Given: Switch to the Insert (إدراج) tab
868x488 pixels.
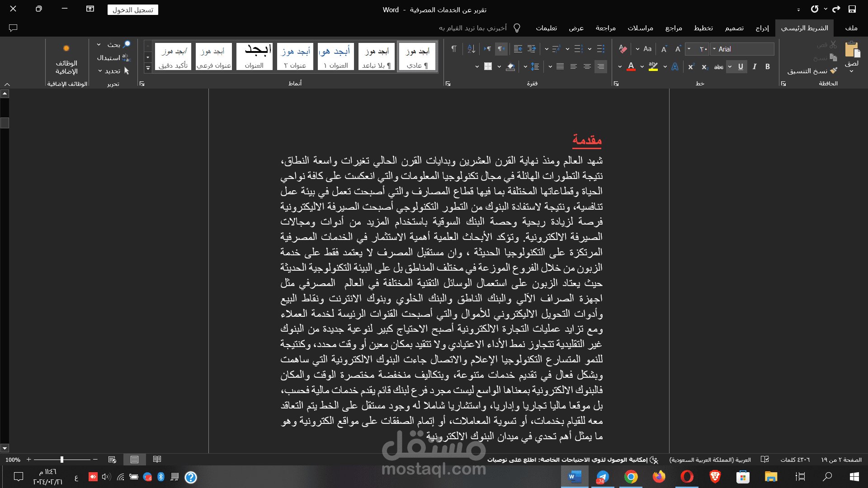Looking at the screenshot, I should 762,28.
